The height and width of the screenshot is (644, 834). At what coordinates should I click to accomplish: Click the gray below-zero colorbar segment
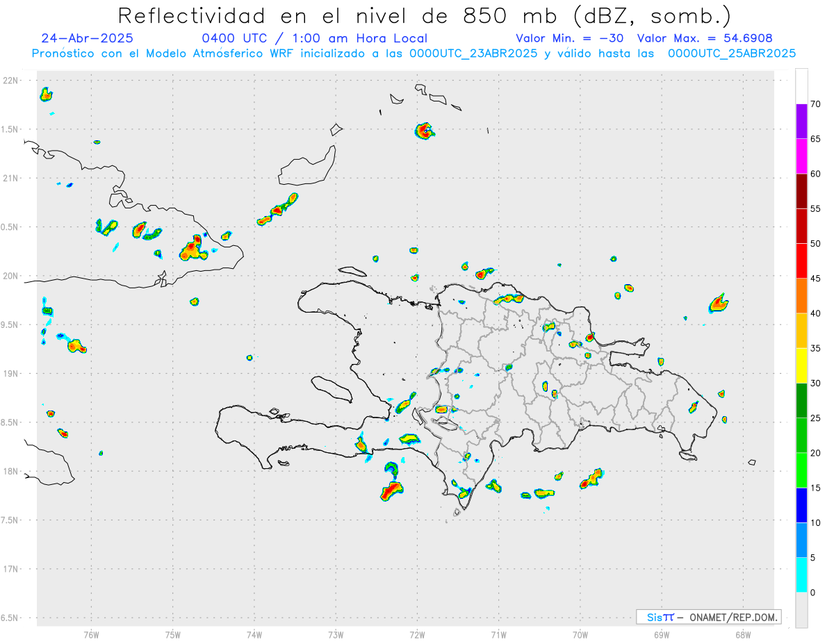pos(801,610)
